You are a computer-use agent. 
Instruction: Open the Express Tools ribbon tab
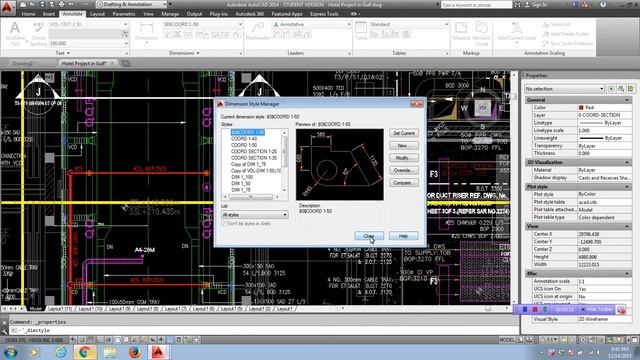click(x=324, y=14)
